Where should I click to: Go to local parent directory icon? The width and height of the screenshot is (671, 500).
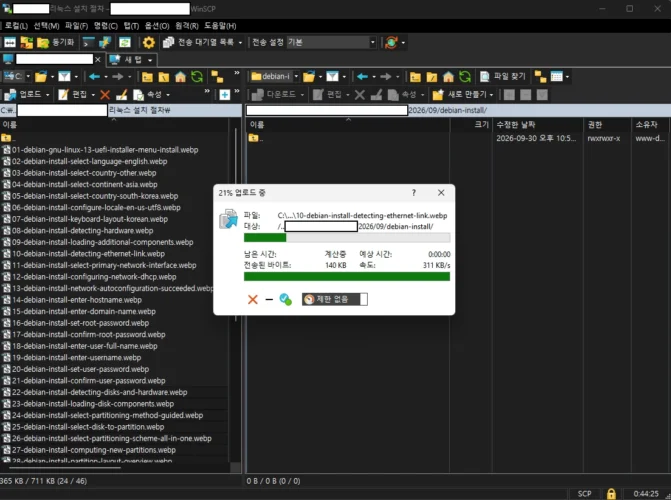point(147,77)
